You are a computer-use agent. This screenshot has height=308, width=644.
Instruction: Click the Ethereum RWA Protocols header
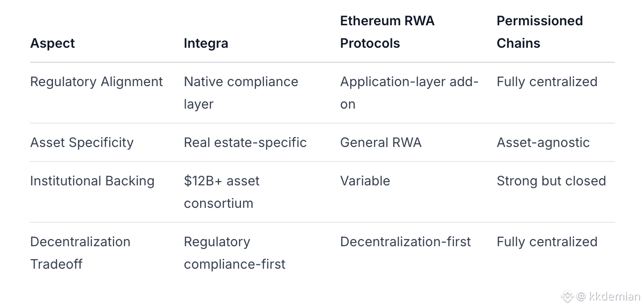coord(387,32)
